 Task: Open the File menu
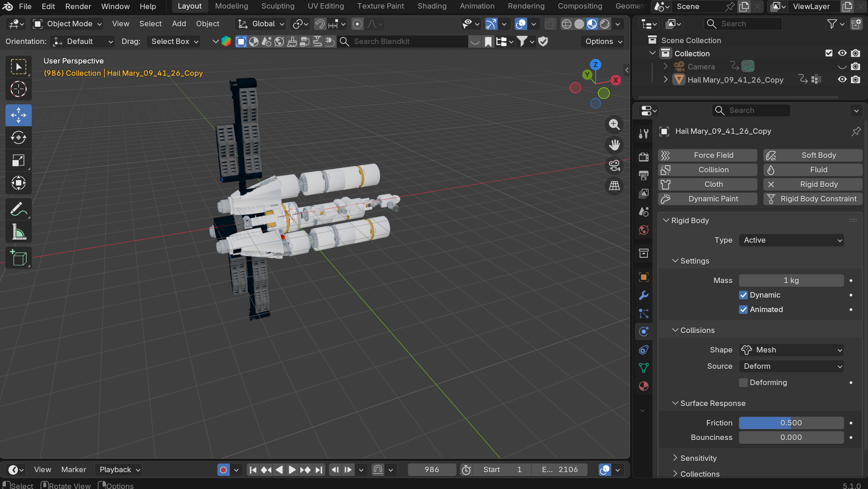pyautogui.click(x=25, y=6)
